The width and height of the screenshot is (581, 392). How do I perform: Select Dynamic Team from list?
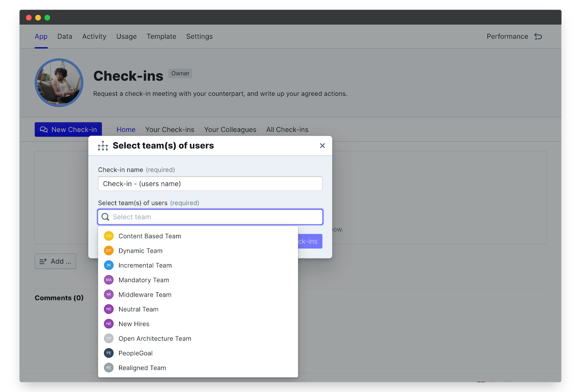[198, 251]
